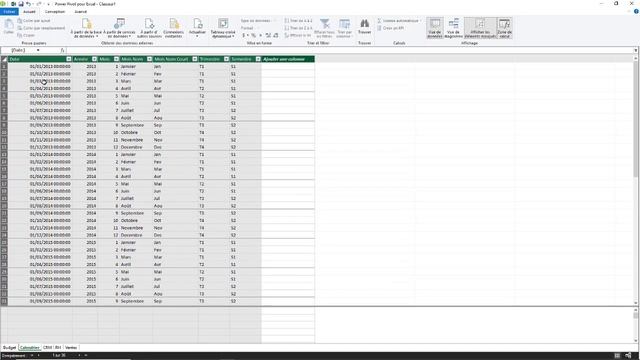
Task: Click the fx insert function icon
Action: tap(62, 50)
